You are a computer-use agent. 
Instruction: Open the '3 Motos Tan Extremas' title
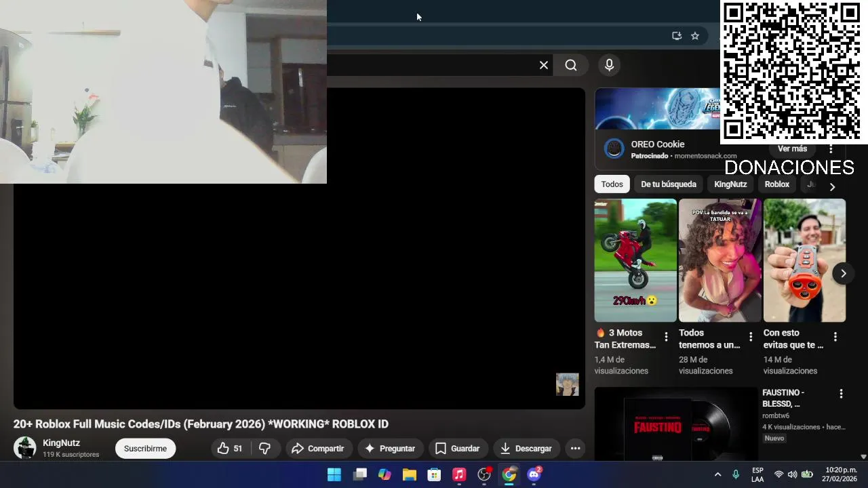click(625, 339)
